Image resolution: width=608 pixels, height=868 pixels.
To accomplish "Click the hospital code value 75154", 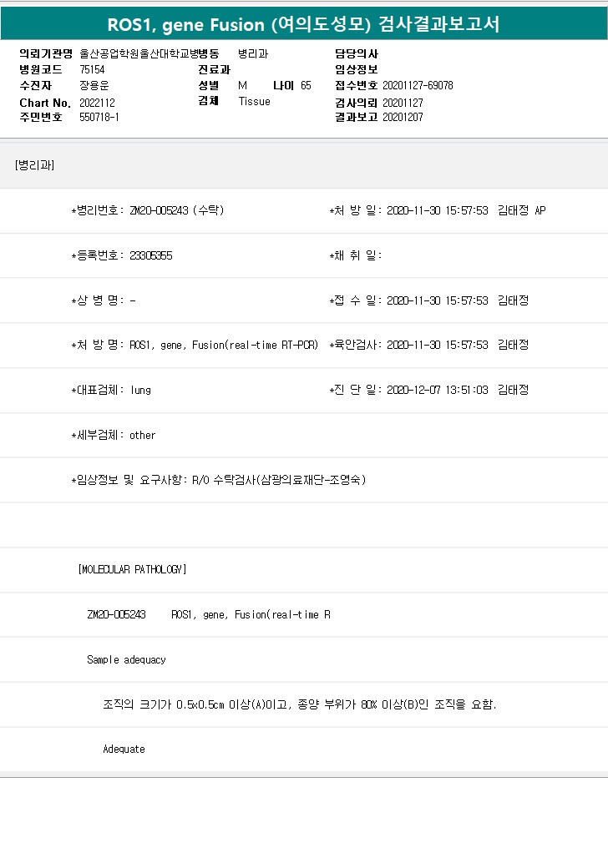I will (x=92, y=69).
